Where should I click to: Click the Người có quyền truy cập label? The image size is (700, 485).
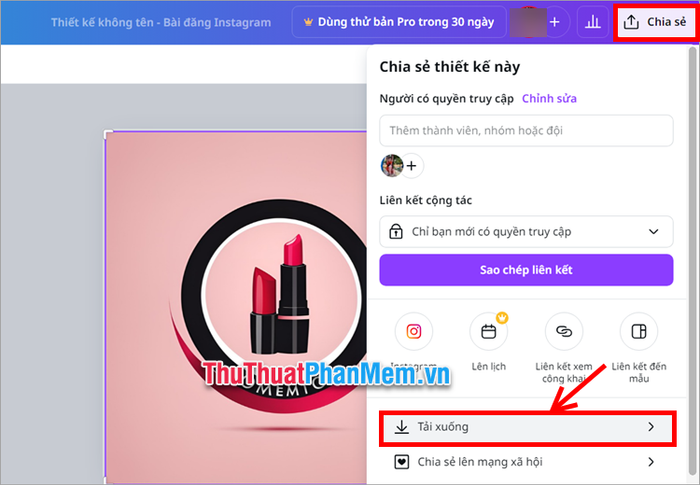click(446, 99)
